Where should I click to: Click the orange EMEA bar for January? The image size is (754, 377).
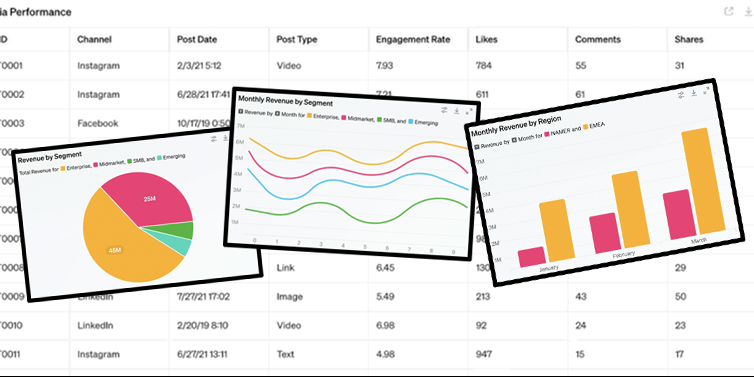(x=557, y=230)
